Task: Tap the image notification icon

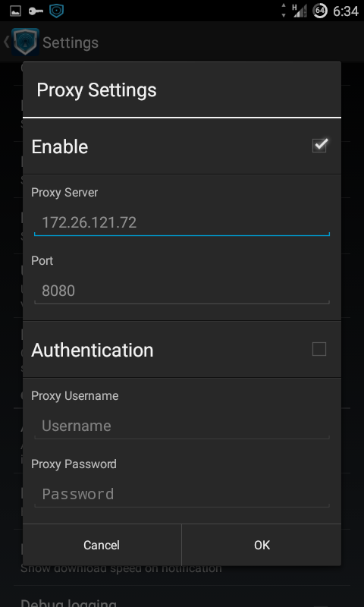Action: pos(15,11)
